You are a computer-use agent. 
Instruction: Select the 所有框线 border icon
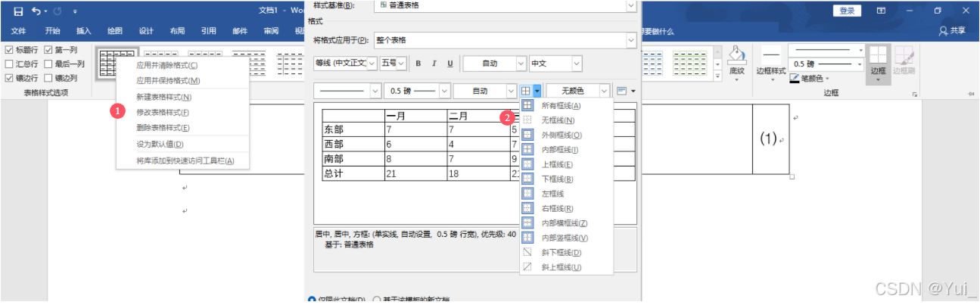pyautogui.click(x=527, y=106)
